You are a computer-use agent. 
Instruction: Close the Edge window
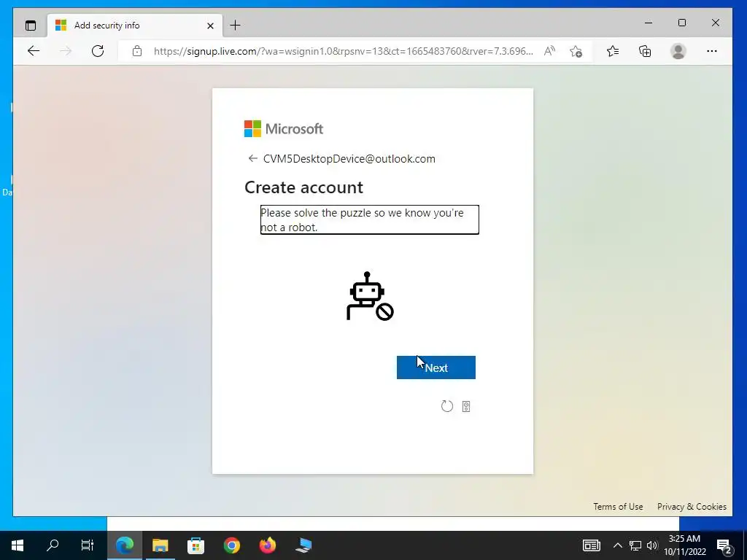pos(715,23)
